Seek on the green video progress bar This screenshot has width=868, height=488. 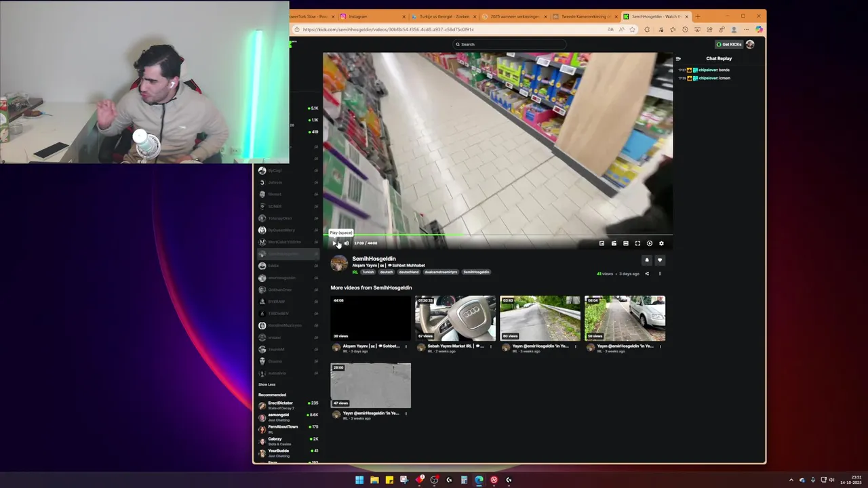click(498, 235)
